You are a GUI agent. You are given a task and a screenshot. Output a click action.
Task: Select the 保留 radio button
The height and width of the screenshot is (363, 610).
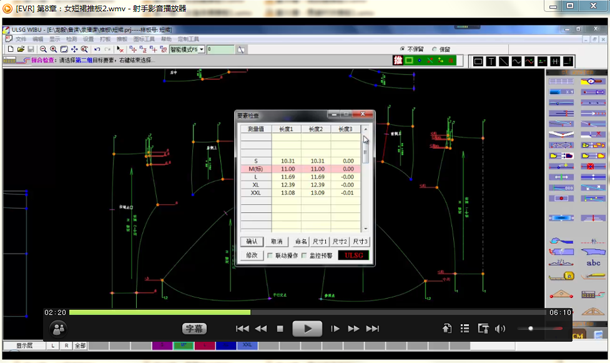click(434, 49)
